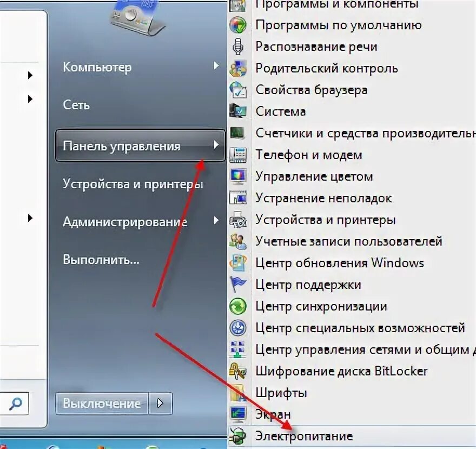Expand the Панель управления submenu arrow
This screenshot has height=449, width=476.
click(216, 145)
